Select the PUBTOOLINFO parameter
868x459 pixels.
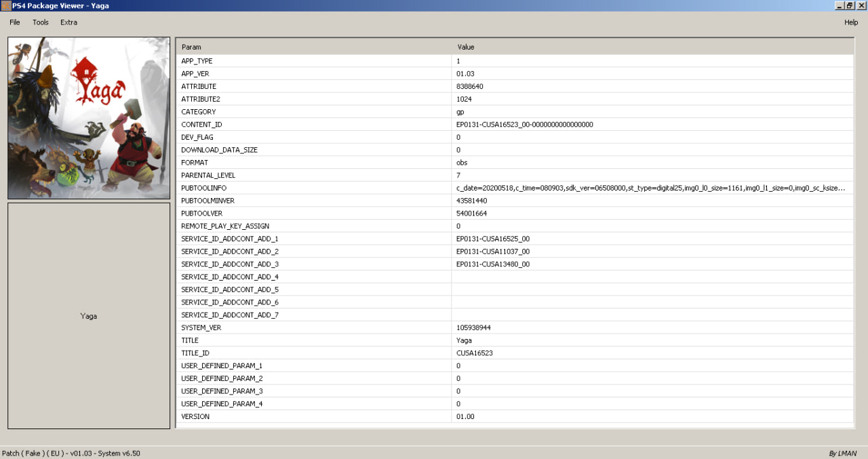[x=204, y=188]
